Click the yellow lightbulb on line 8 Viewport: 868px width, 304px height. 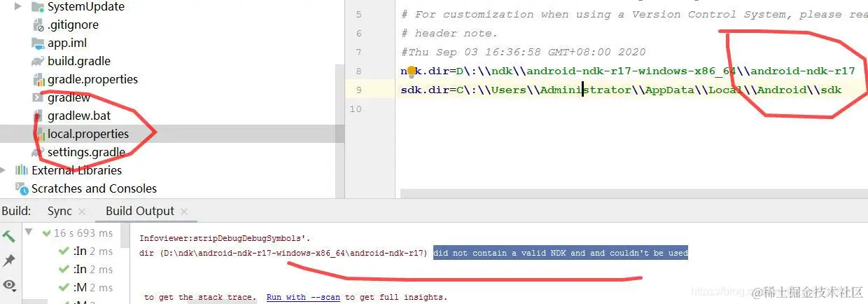412,71
